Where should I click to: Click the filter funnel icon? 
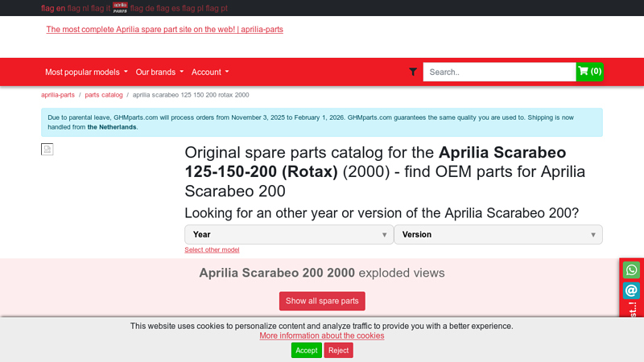click(413, 72)
